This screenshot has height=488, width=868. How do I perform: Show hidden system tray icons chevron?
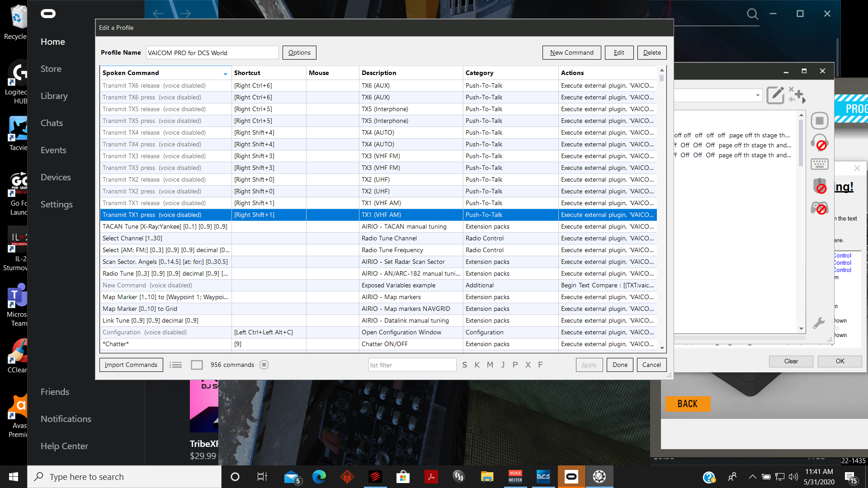pos(752,477)
